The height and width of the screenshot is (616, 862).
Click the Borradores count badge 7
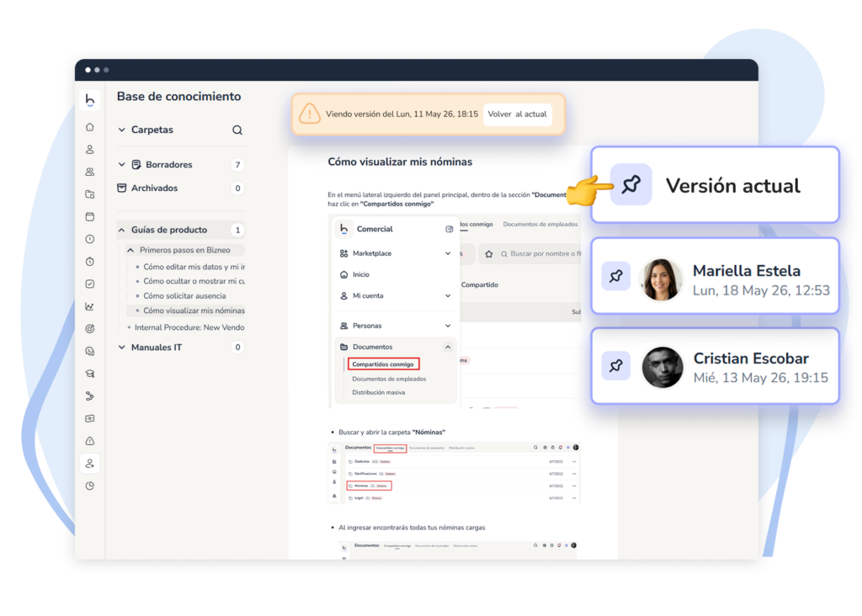point(237,165)
